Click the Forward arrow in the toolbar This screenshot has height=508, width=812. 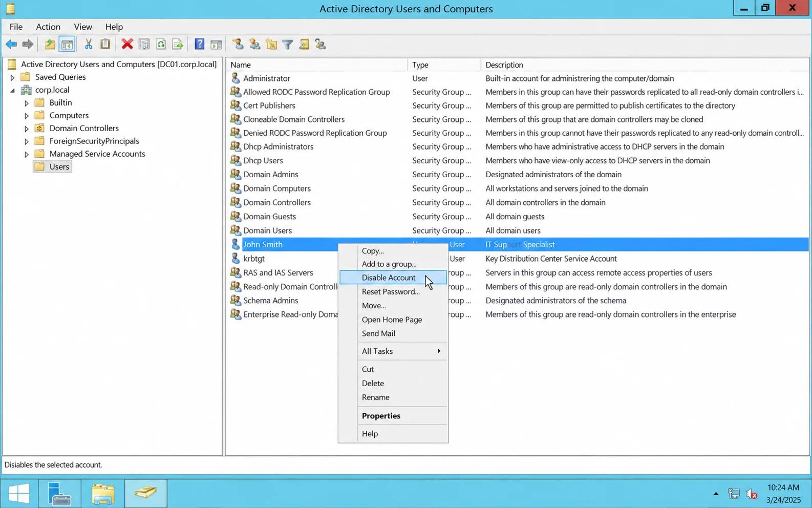28,45
